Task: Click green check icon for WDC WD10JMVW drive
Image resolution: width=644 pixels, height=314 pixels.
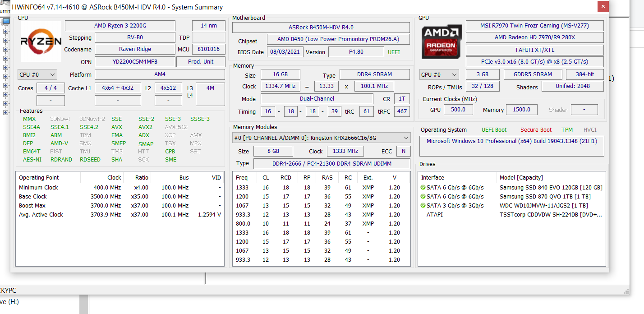Action: coord(423,206)
